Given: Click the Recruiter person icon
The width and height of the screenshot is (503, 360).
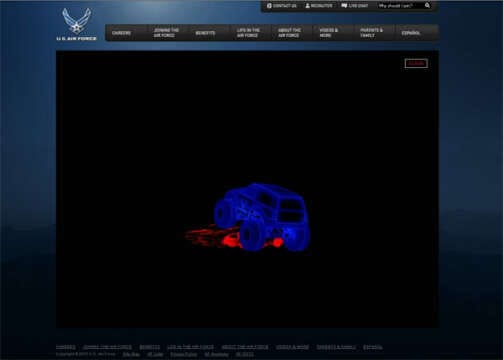Looking at the screenshot, I should pos(307,6).
